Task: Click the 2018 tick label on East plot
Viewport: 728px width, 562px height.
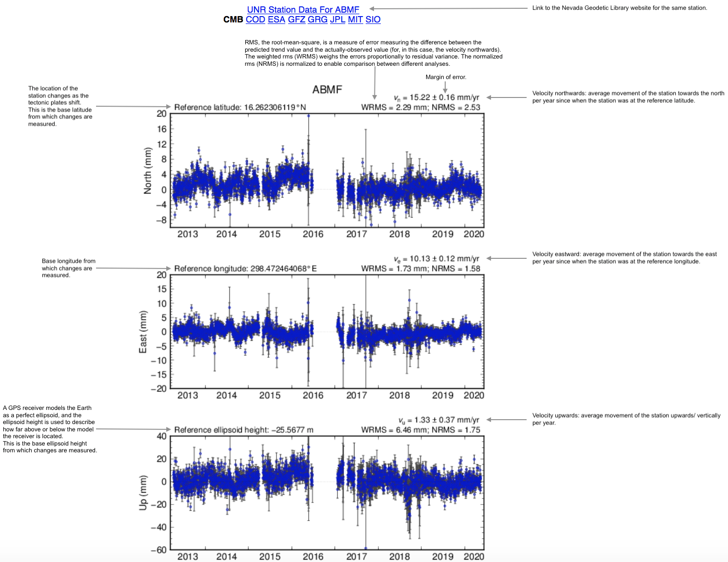Action: [399, 395]
